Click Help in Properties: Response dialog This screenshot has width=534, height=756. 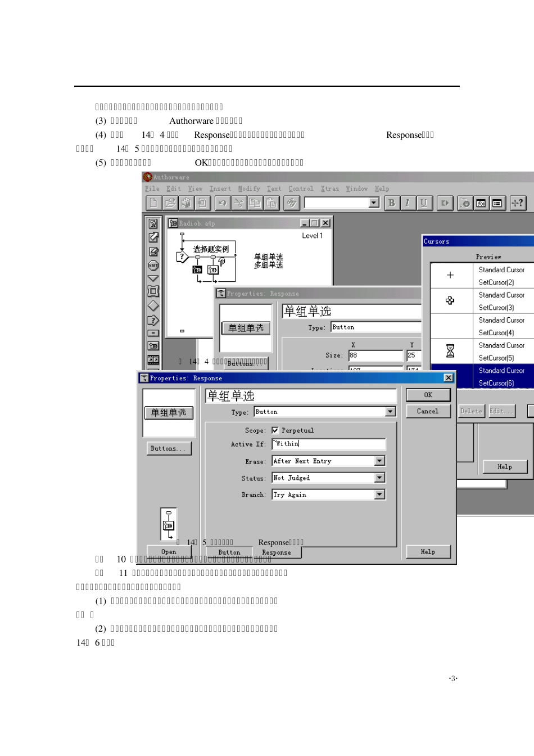coord(428,552)
